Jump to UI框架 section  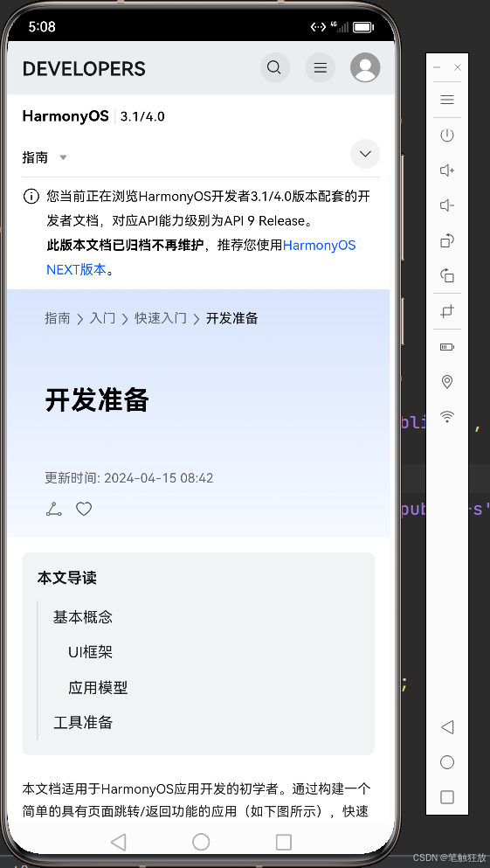(x=91, y=651)
